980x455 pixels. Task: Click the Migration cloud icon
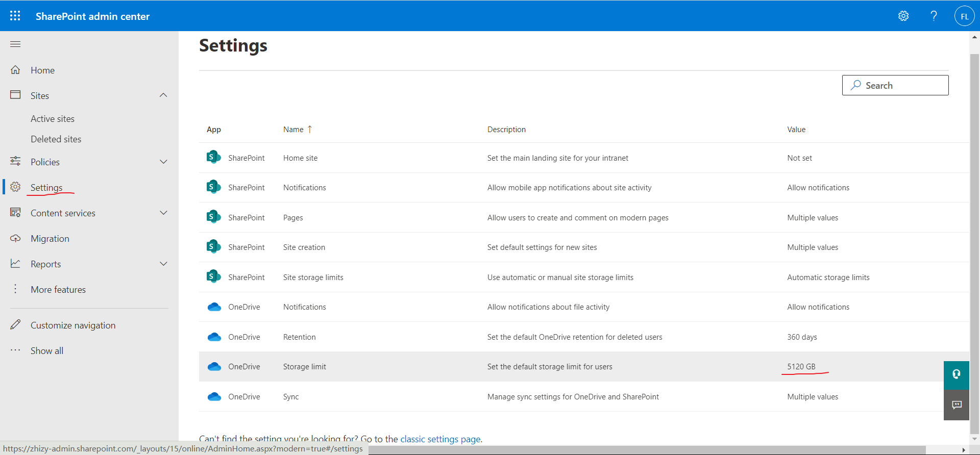(15, 238)
